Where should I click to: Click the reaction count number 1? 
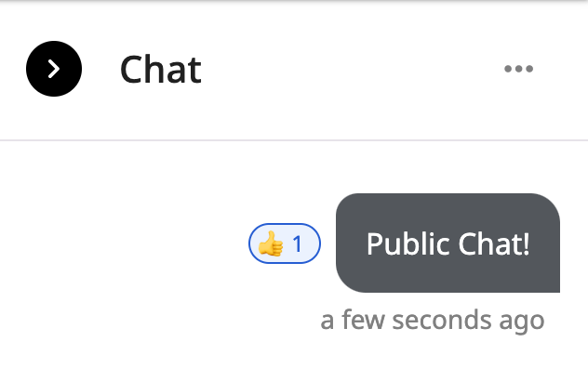click(x=298, y=243)
